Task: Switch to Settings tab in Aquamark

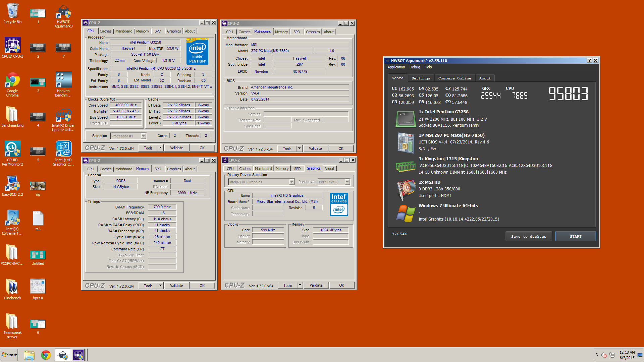Action: click(x=421, y=78)
